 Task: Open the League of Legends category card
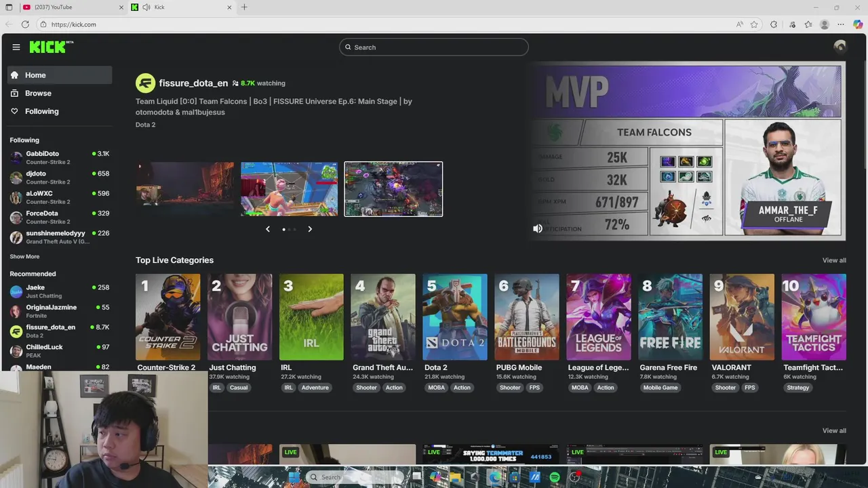(x=599, y=317)
